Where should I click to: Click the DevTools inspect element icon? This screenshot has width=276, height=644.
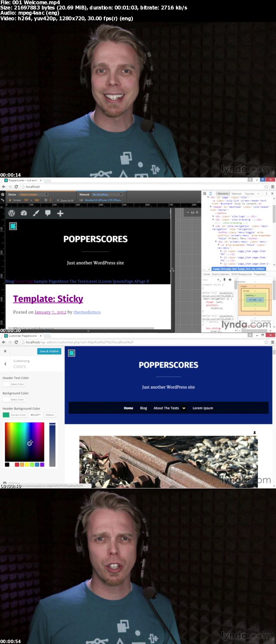click(205, 194)
